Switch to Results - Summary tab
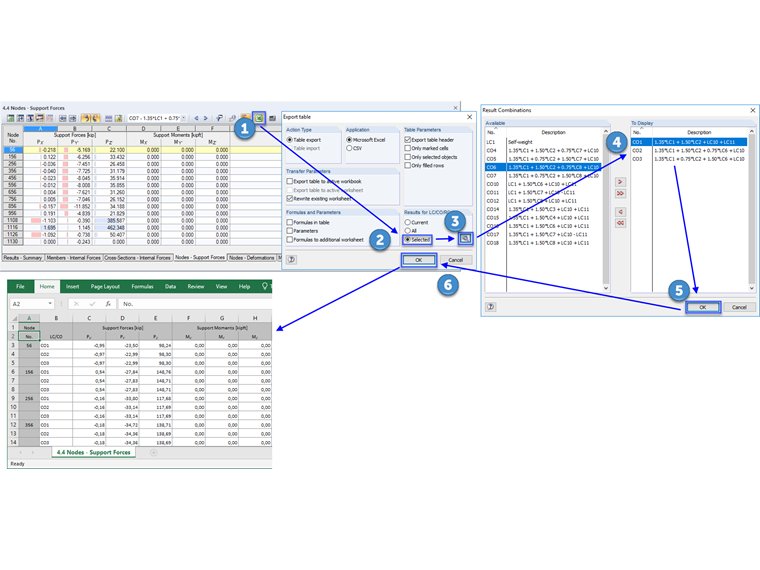The width and height of the screenshot is (760, 570). (23, 258)
